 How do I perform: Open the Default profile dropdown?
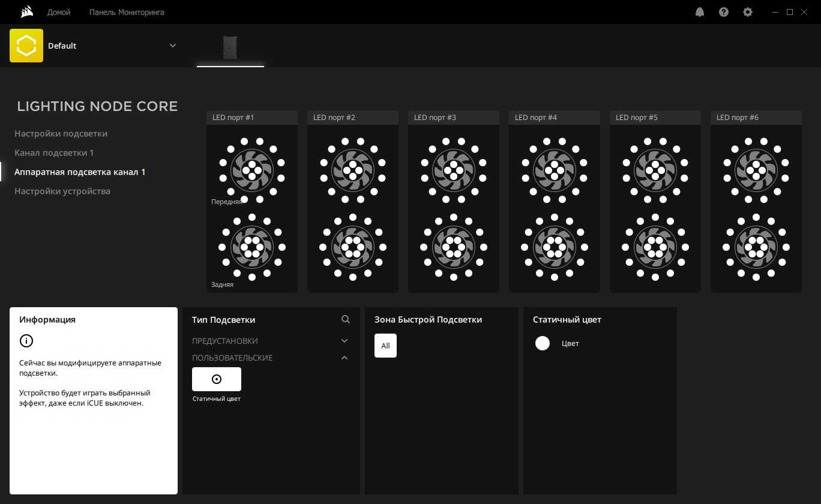[x=173, y=46]
